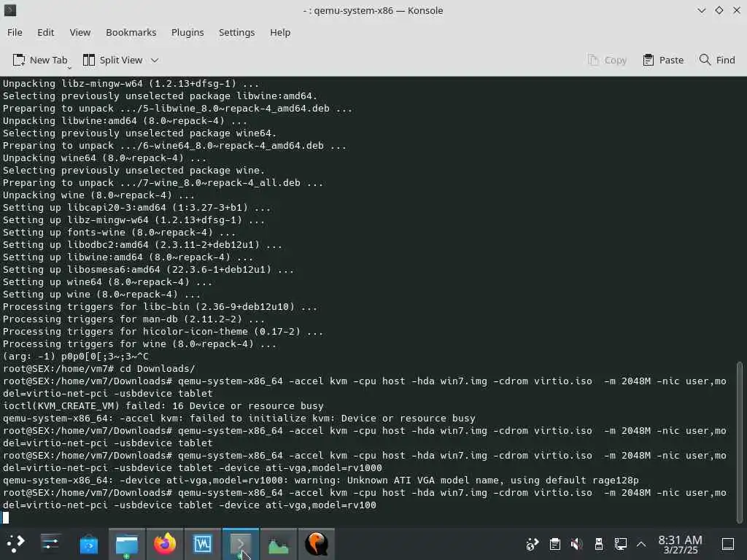The width and height of the screenshot is (747, 560).
Task: Click '(arg: -1)' interrupted input line
Action: pyautogui.click(x=76, y=356)
